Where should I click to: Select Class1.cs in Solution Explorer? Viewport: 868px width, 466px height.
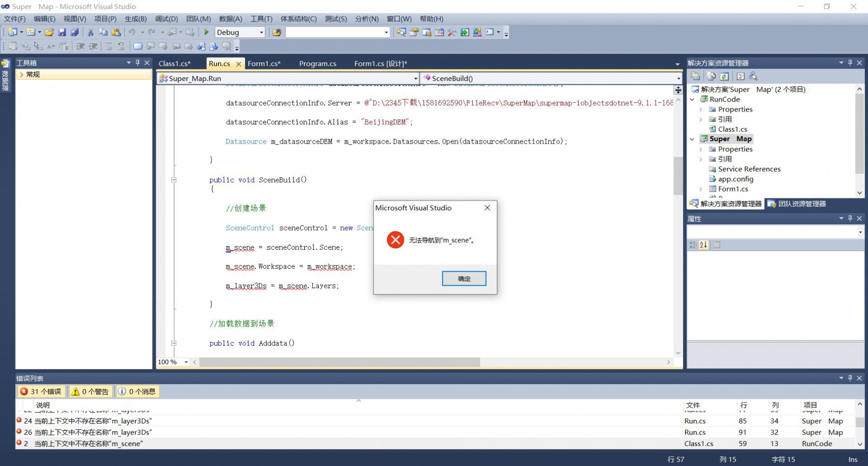pyautogui.click(x=732, y=129)
